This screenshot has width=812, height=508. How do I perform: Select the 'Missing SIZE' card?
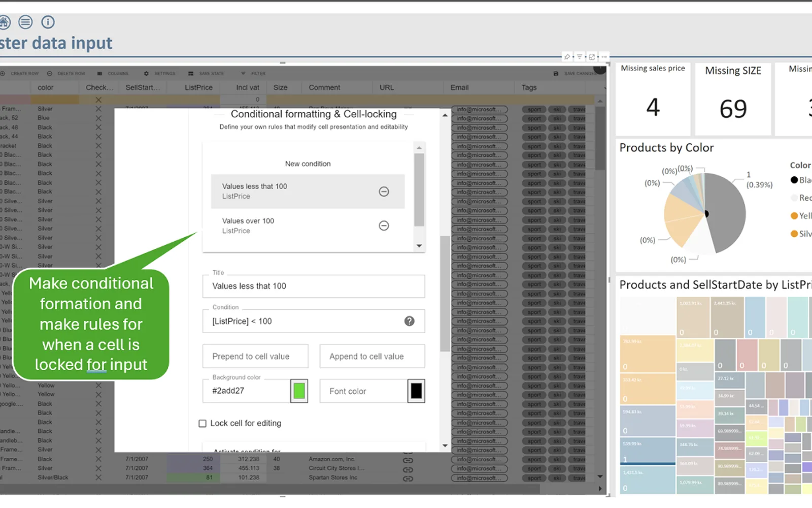[x=733, y=99]
